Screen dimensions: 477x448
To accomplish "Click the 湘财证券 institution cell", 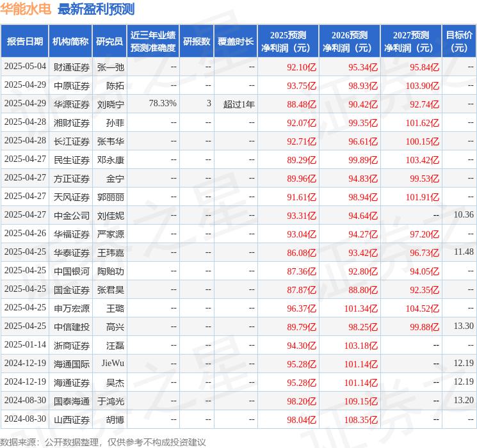I will [x=72, y=123].
